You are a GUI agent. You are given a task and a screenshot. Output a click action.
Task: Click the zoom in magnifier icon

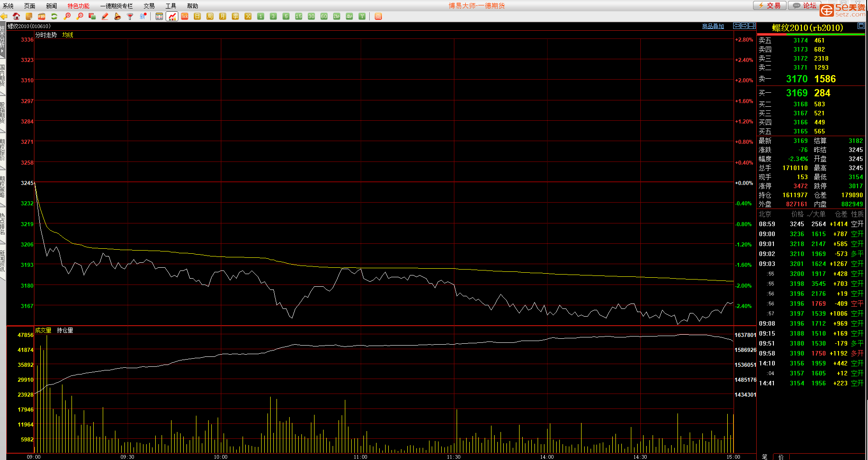point(67,16)
